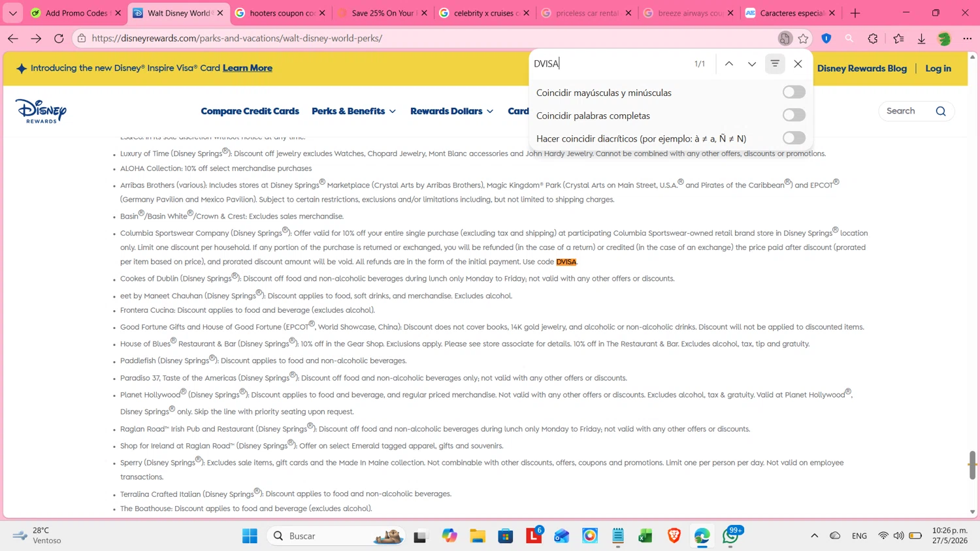Open the Downloads arrow icon
980x551 pixels.
921,39
